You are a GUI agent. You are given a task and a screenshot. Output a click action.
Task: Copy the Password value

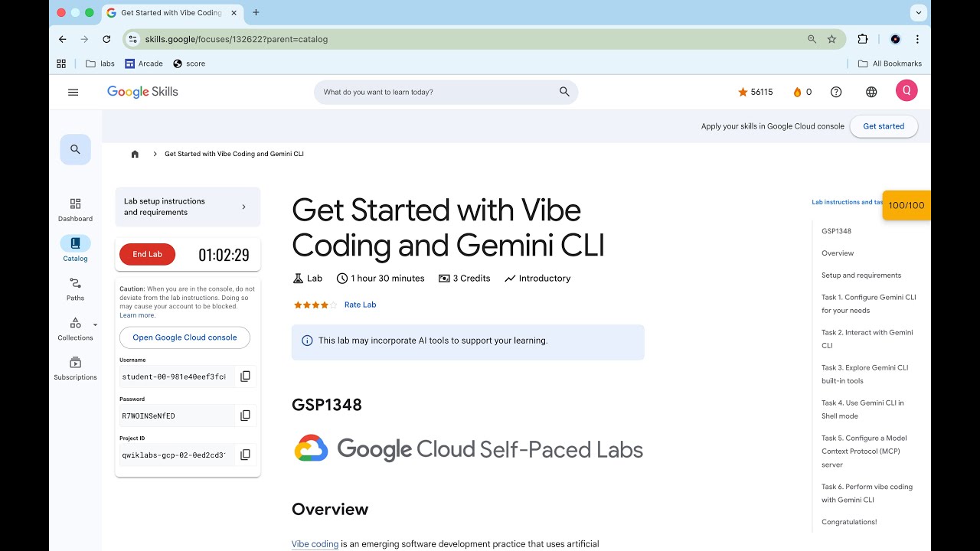(245, 416)
